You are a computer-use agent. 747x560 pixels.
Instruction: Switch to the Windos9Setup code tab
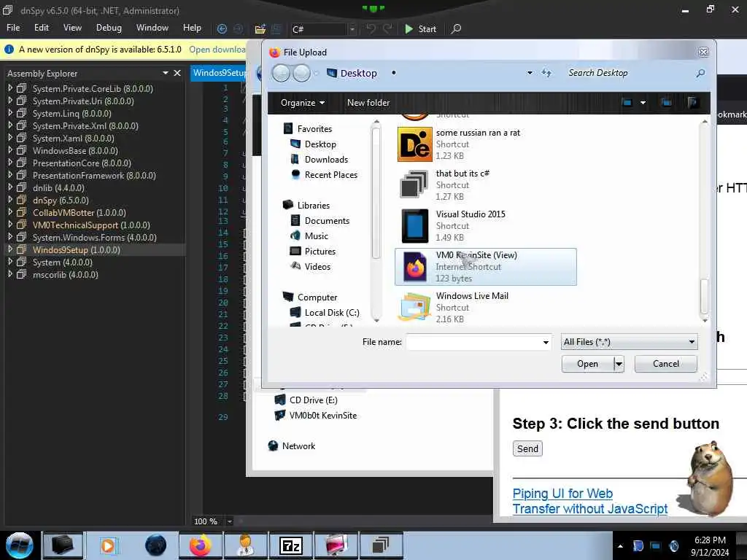coord(219,73)
